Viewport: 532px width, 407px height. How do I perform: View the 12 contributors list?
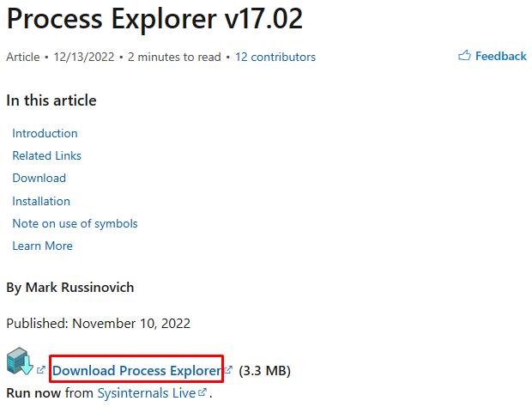pos(275,57)
